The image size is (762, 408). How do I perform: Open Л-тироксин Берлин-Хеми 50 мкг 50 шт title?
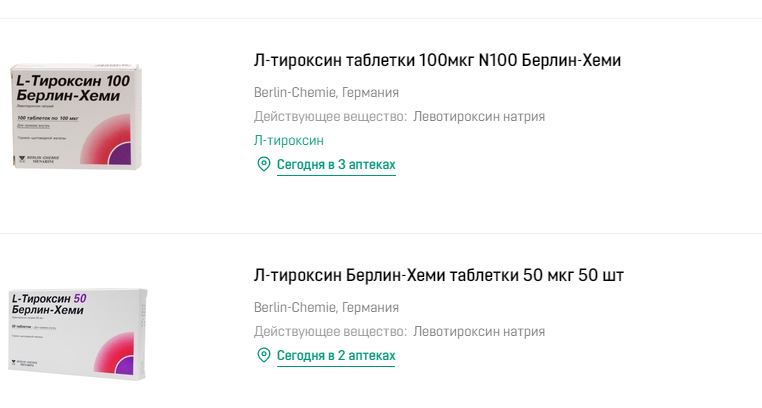(x=439, y=275)
